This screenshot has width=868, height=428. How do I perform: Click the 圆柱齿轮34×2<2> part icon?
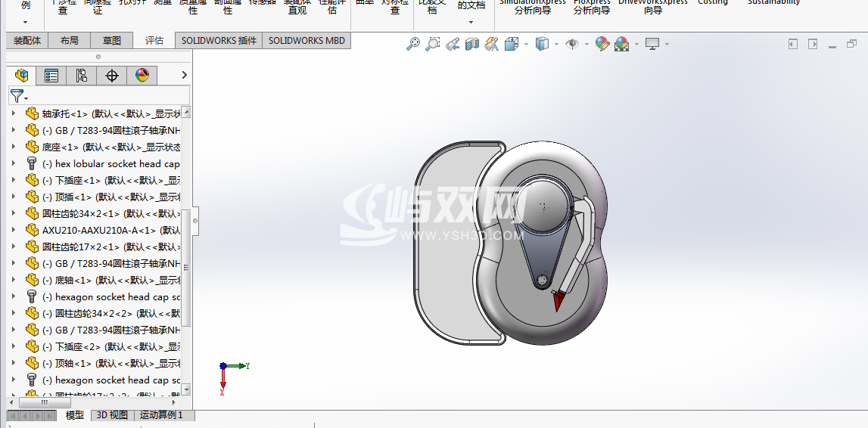coord(32,313)
